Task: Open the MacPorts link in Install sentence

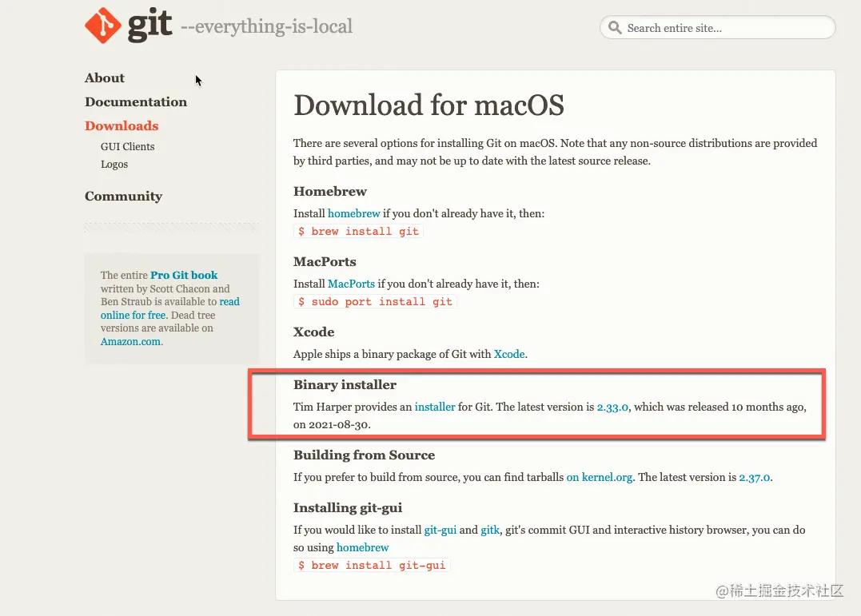Action: (x=351, y=284)
